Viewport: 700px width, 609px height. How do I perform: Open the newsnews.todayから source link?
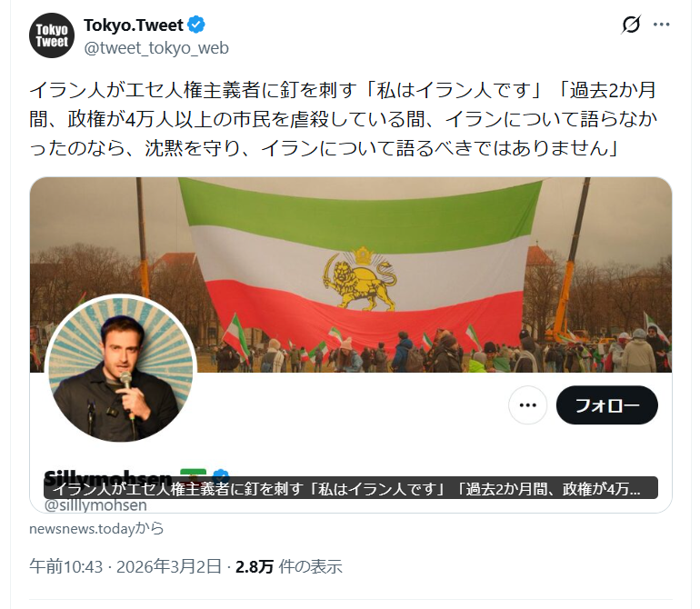[x=96, y=529]
